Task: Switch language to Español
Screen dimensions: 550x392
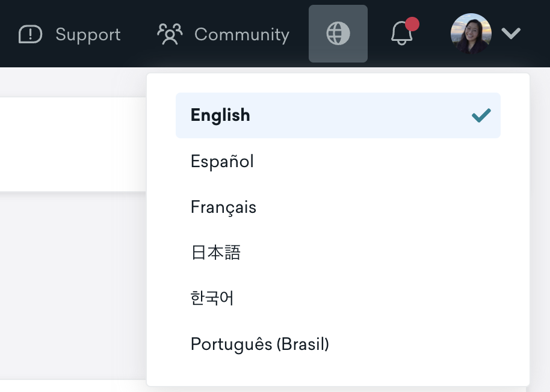Action: coord(338,161)
